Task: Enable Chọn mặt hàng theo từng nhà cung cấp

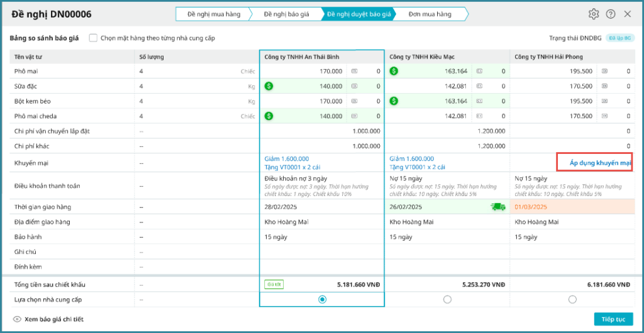Action: pos(93,38)
